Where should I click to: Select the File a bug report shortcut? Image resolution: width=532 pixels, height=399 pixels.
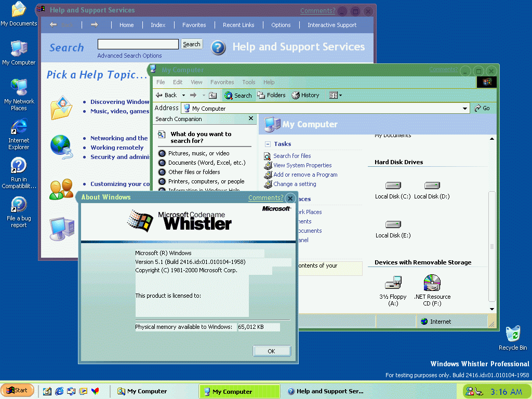click(19, 212)
